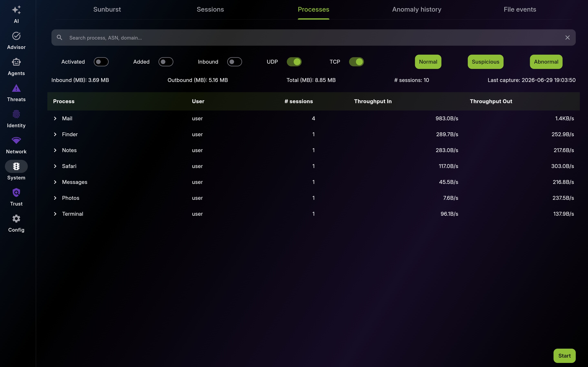Expand the Terminal process row
This screenshot has width=588, height=367.
click(55, 214)
